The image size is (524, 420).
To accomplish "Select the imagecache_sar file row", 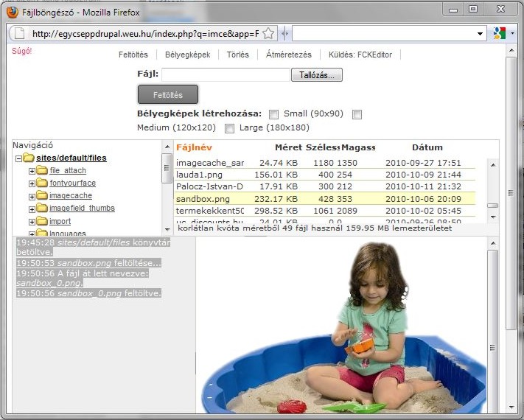I will [325, 163].
